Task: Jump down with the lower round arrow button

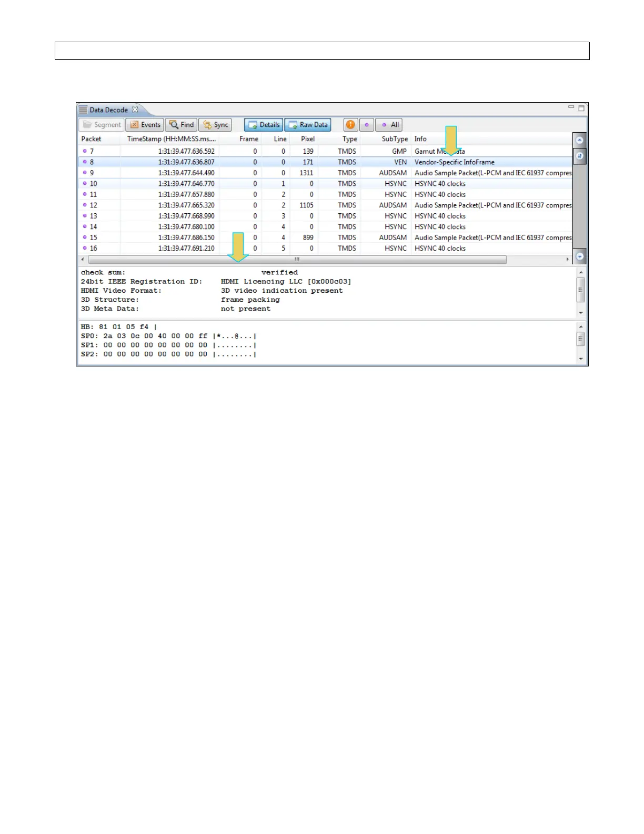Action: [579, 256]
